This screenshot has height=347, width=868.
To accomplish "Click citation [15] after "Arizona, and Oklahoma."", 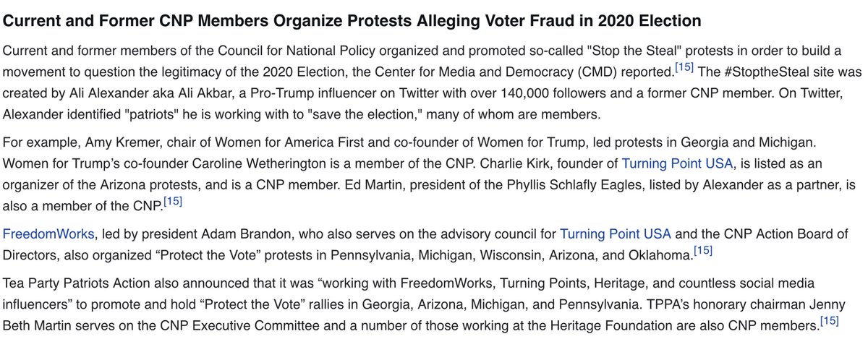I will pyautogui.click(x=704, y=251).
